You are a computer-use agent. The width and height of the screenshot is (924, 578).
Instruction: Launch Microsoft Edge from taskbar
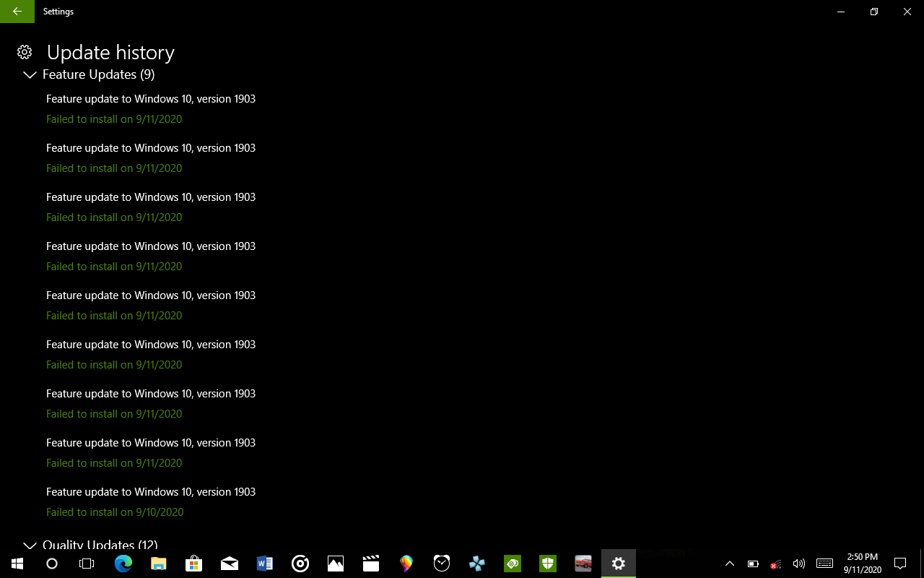[123, 564]
